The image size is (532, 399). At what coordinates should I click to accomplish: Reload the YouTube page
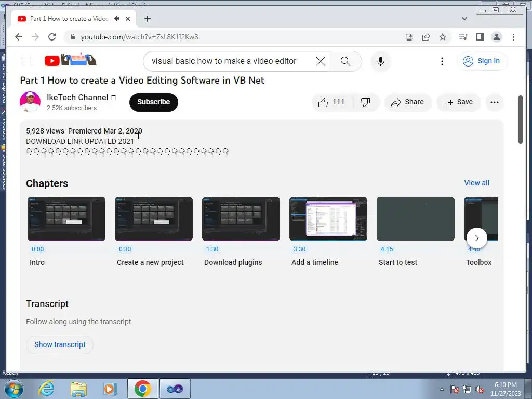coord(52,37)
